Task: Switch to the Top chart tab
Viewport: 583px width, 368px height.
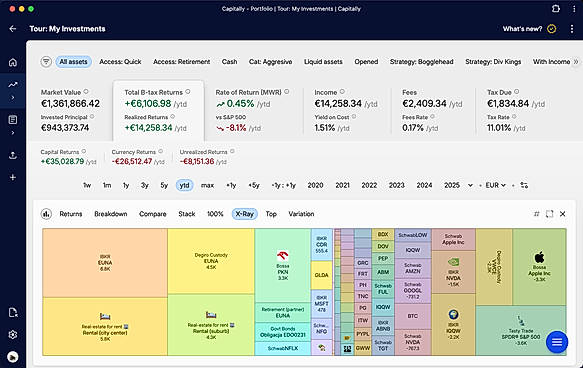Action: (x=271, y=214)
